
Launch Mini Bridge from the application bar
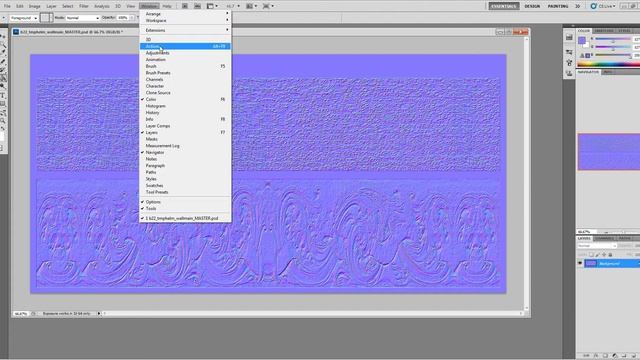point(198,6)
